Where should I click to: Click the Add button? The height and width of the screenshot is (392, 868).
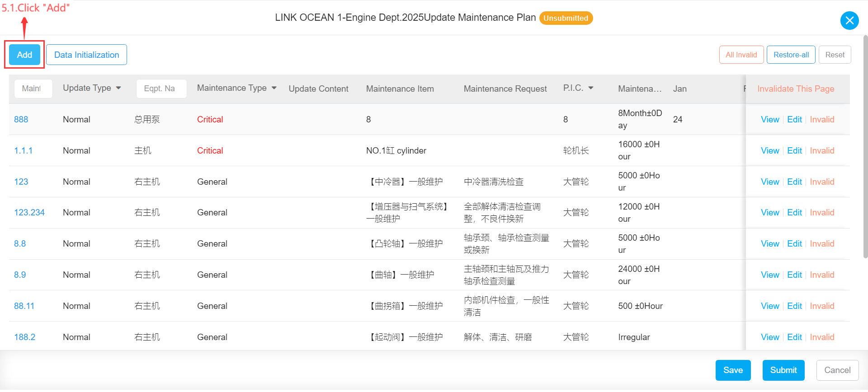(x=24, y=55)
